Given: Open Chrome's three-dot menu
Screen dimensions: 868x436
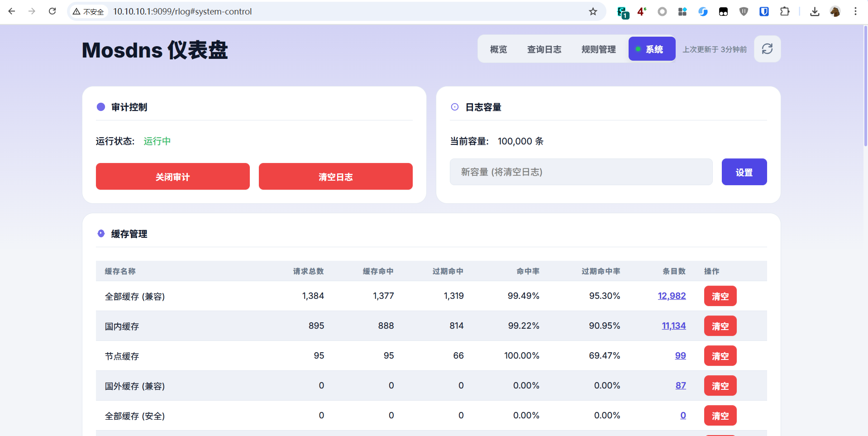Looking at the screenshot, I should pyautogui.click(x=856, y=11).
